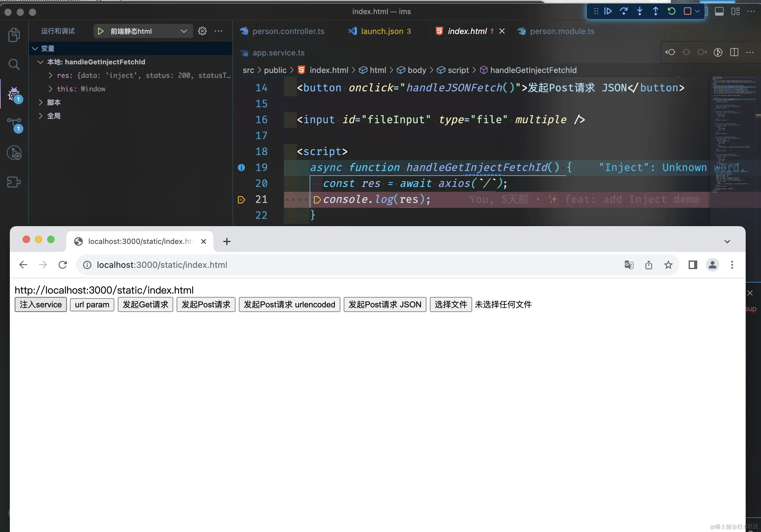Click the 发起Get请求 button on the webpage
This screenshot has height=532, width=761.
tap(145, 304)
